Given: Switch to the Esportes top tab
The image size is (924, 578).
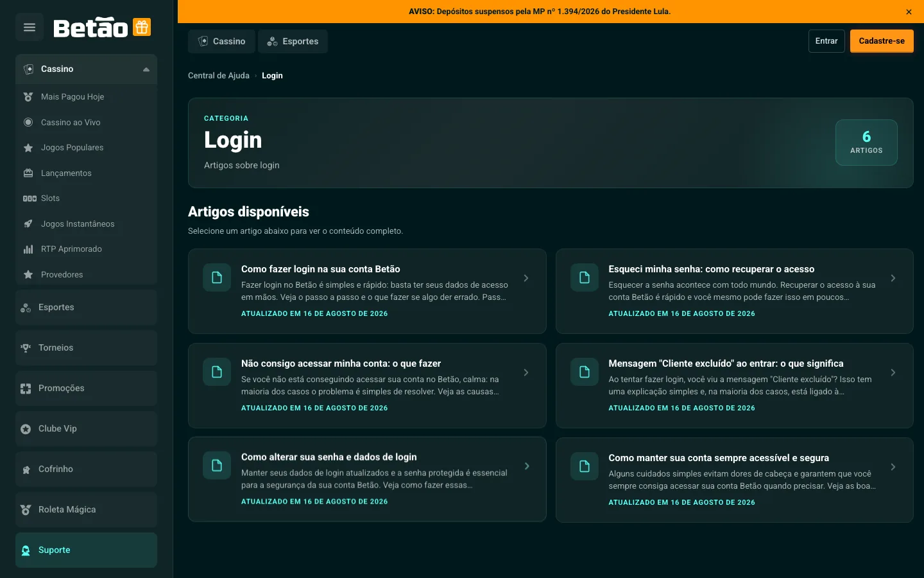Looking at the screenshot, I should 293,41.
